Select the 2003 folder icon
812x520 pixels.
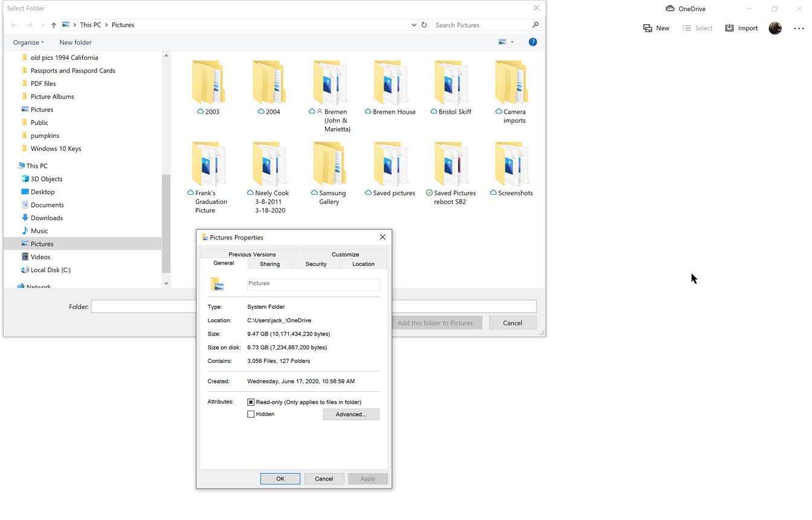pos(208,82)
